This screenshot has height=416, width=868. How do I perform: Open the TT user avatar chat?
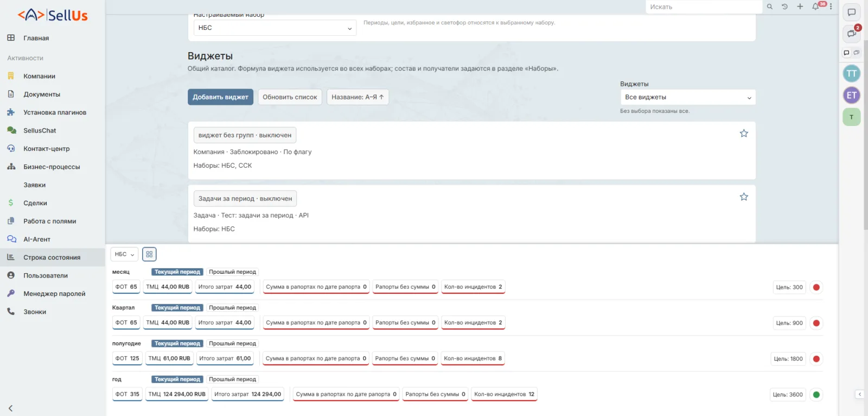click(852, 73)
